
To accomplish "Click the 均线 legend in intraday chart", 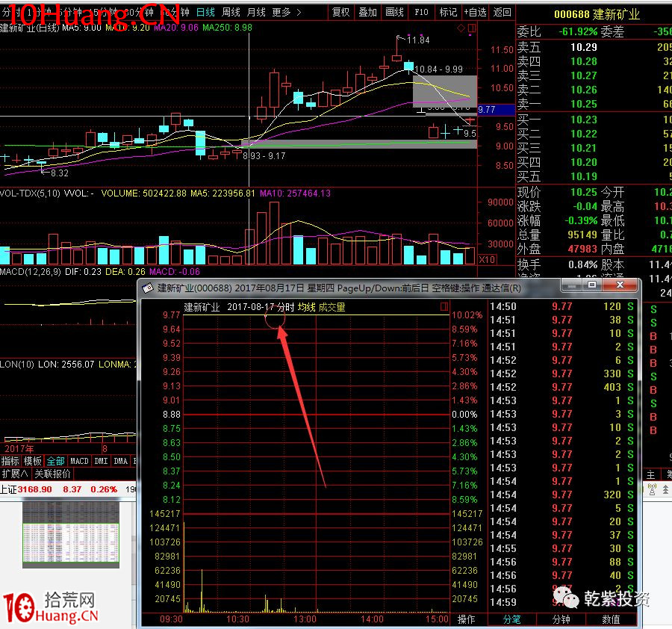I will [x=306, y=308].
